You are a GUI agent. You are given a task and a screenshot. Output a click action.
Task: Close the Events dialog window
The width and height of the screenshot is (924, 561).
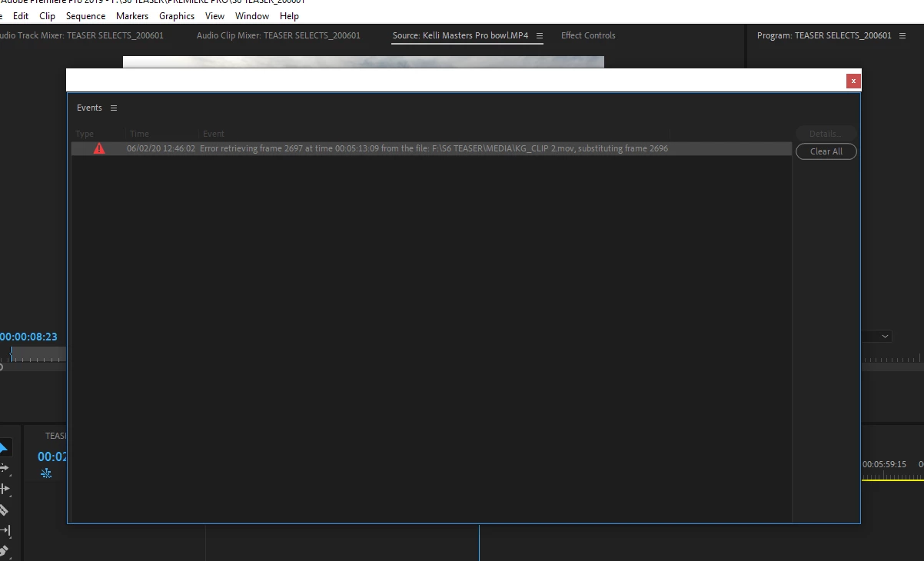(853, 81)
